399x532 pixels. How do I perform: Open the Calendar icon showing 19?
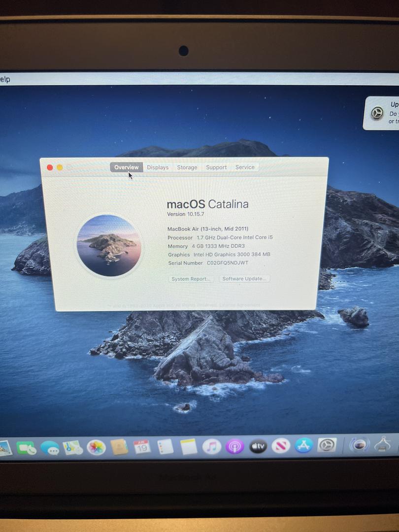click(142, 447)
